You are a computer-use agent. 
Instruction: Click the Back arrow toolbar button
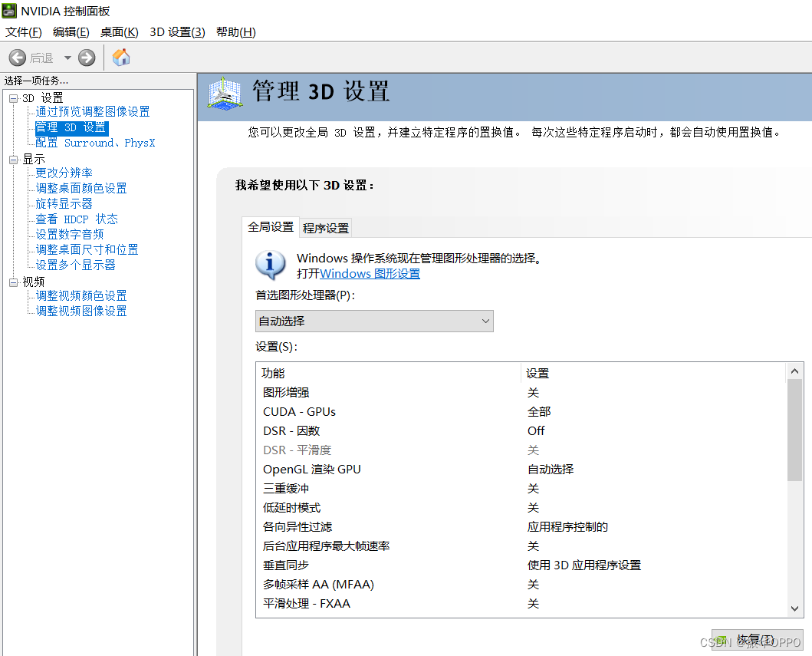[x=18, y=58]
